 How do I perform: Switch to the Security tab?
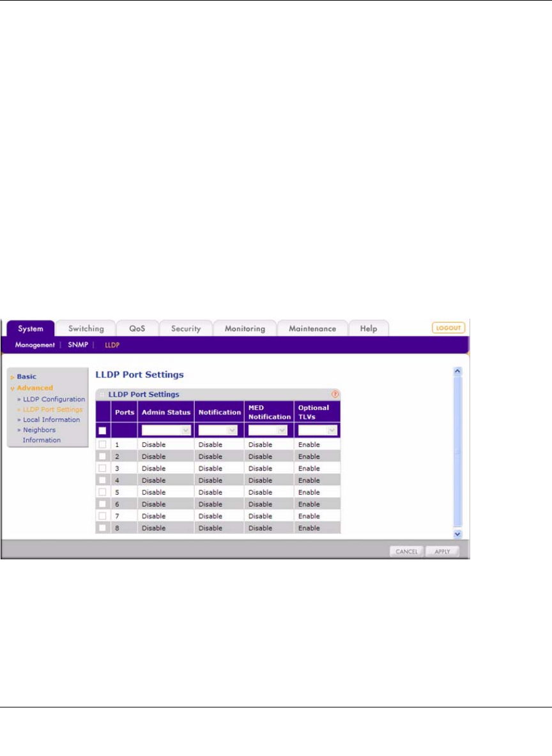click(x=186, y=328)
